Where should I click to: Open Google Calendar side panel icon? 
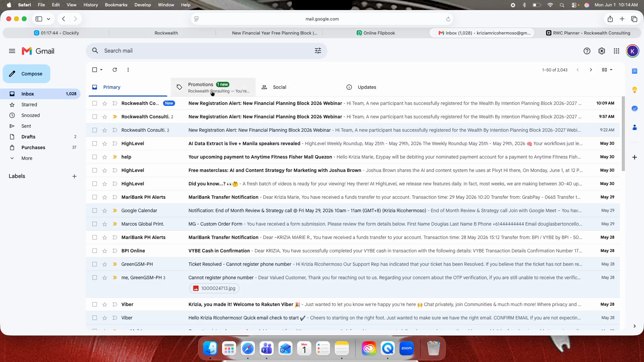(x=634, y=71)
